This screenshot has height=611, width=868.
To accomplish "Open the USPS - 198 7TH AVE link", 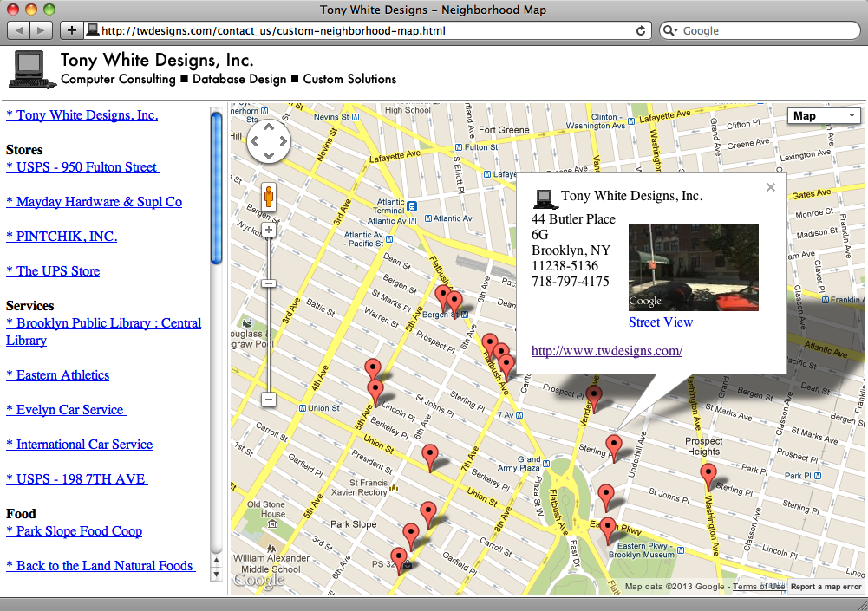I will [77, 479].
